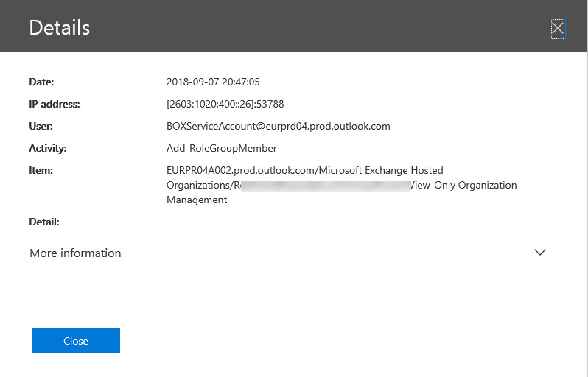Select the Item field label

41,170
